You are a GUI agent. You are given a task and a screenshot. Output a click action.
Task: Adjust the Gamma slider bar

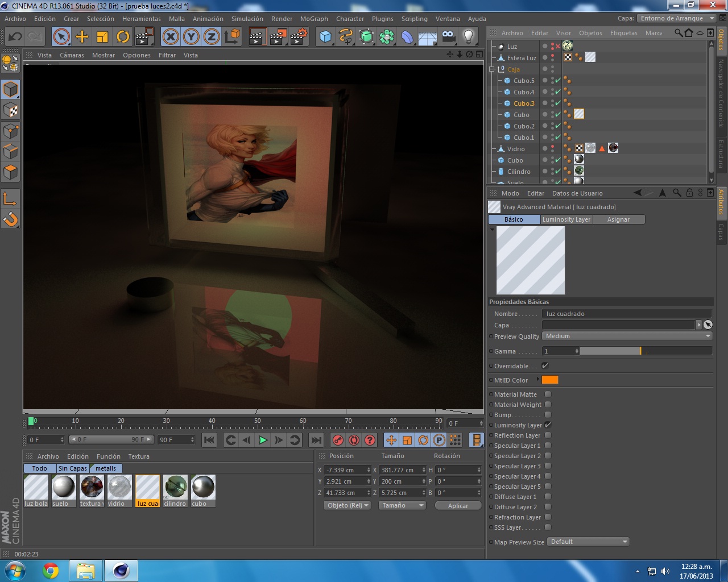pyautogui.click(x=646, y=351)
